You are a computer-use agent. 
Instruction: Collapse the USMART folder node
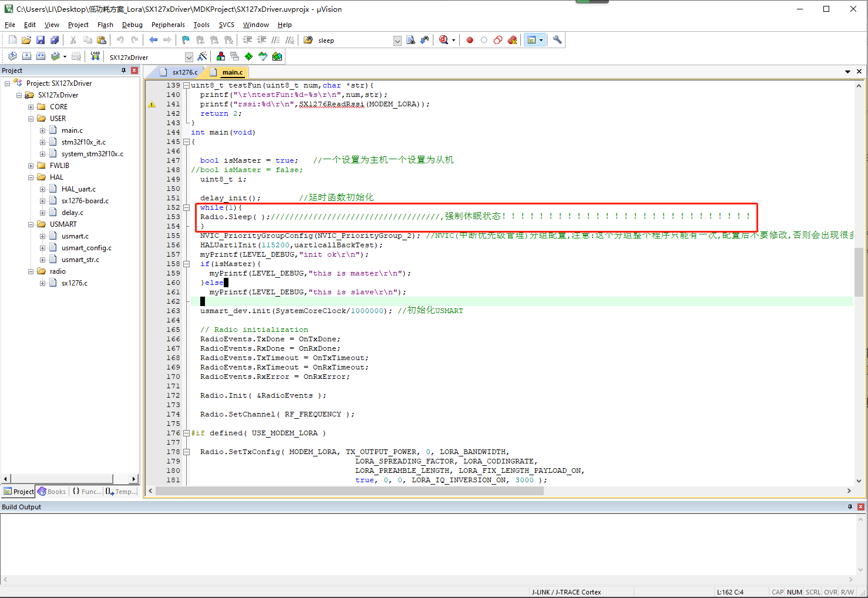[31, 224]
